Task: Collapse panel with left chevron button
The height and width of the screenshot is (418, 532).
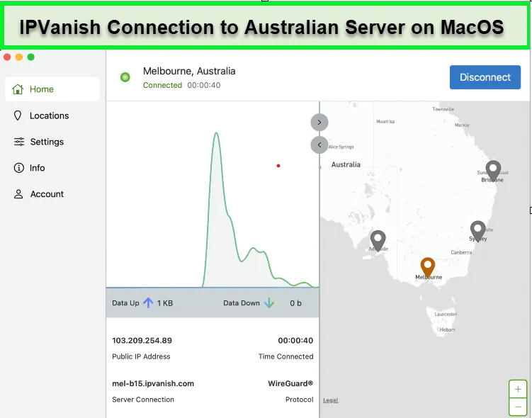Action: coord(319,145)
